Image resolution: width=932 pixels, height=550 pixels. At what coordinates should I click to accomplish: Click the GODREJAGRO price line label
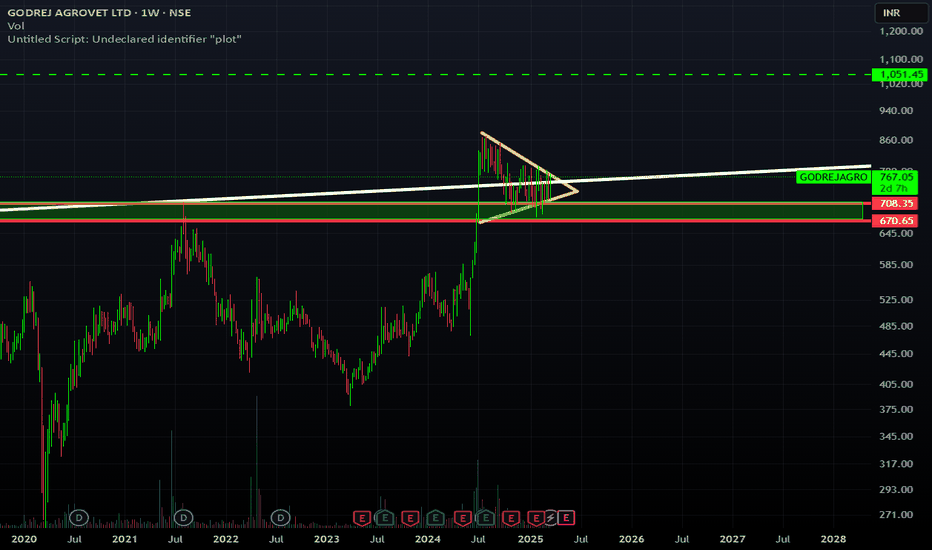point(833,177)
